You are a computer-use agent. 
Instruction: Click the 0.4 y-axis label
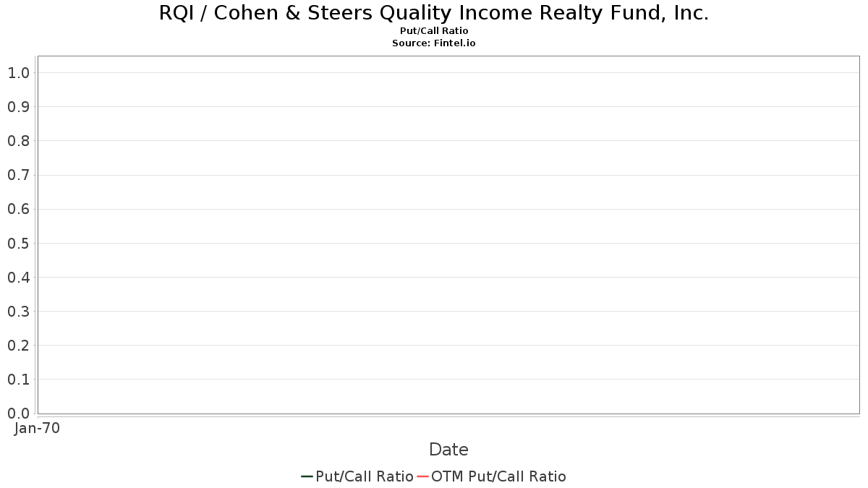pos(19,277)
